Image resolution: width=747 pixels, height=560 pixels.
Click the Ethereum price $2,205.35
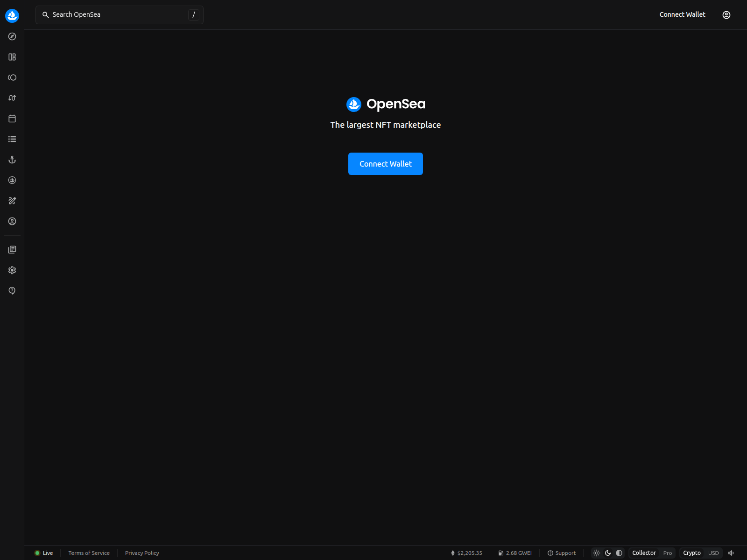pyautogui.click(x=466, y=553)
